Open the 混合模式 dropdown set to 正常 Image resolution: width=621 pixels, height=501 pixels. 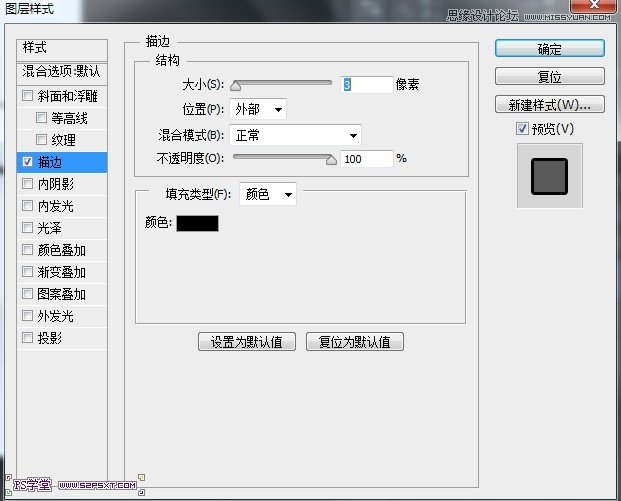[x=294, y=134]
